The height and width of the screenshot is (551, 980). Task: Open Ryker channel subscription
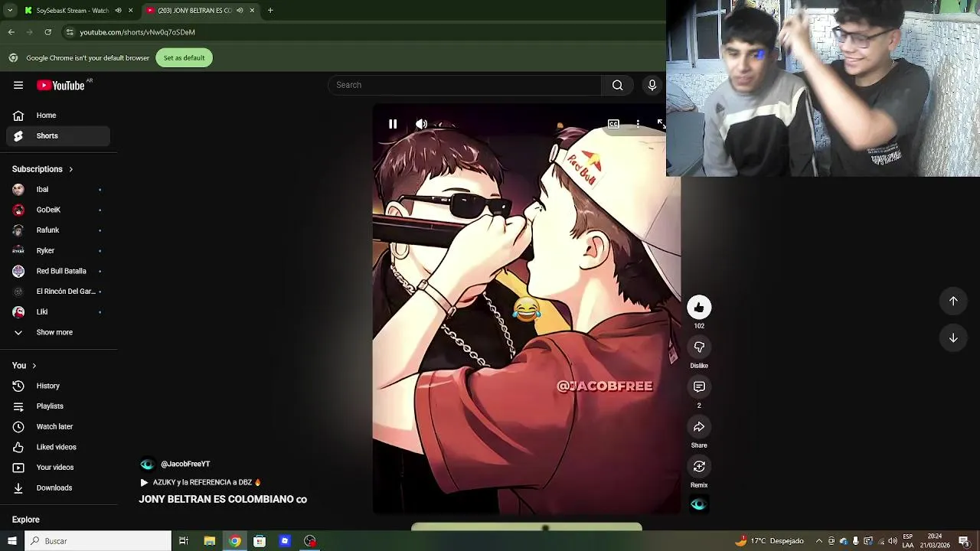[x=58, y=251]
